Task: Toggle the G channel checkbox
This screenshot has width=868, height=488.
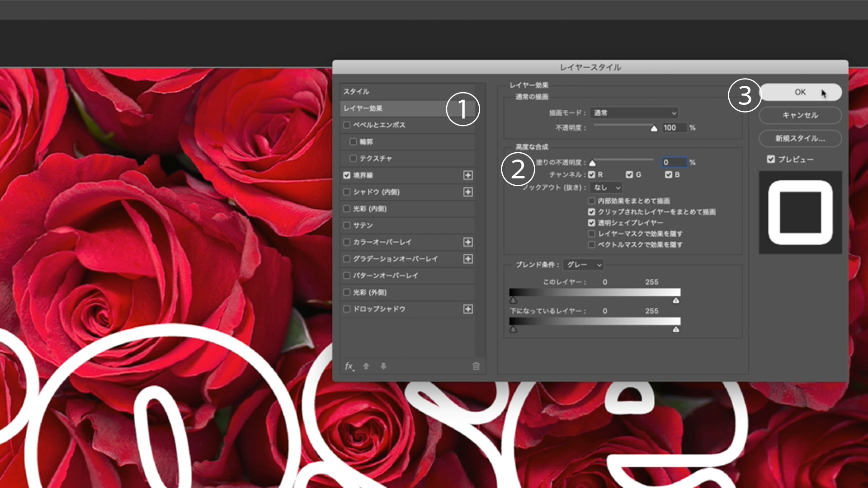Action: 629,175
